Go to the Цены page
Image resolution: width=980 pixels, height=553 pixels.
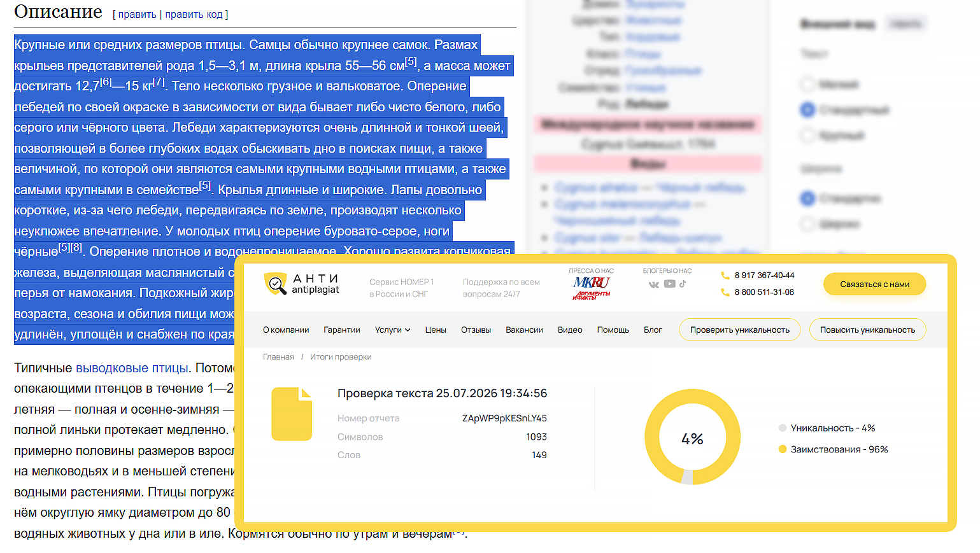[436, 330]
